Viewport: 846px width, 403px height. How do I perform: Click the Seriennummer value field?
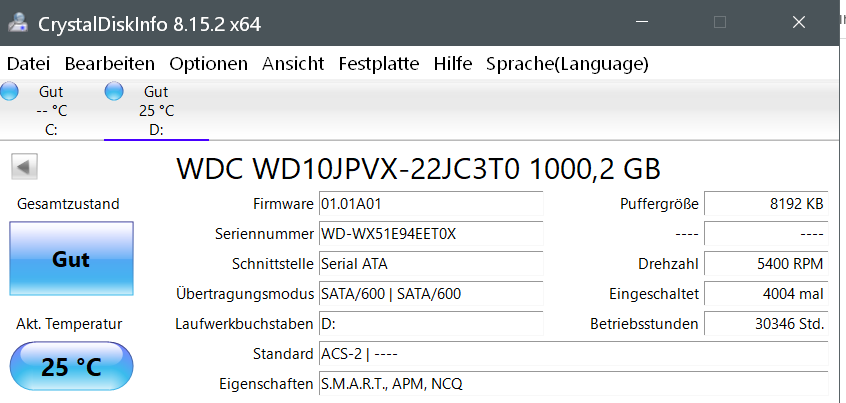pos(430,234)
